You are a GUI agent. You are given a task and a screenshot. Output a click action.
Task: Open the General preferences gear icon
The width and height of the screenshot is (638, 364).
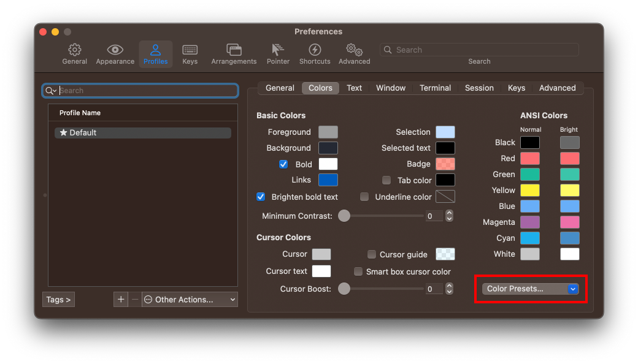[74, 50]
